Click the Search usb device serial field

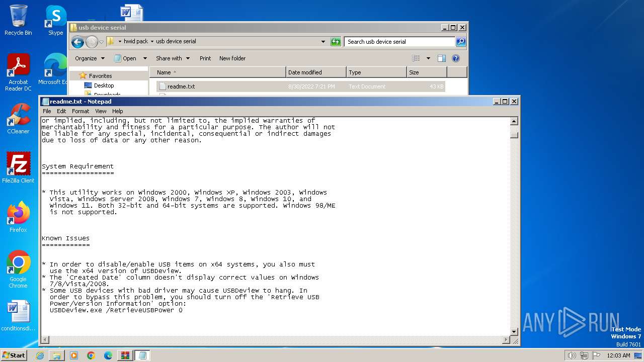click(x=400, y=42)
